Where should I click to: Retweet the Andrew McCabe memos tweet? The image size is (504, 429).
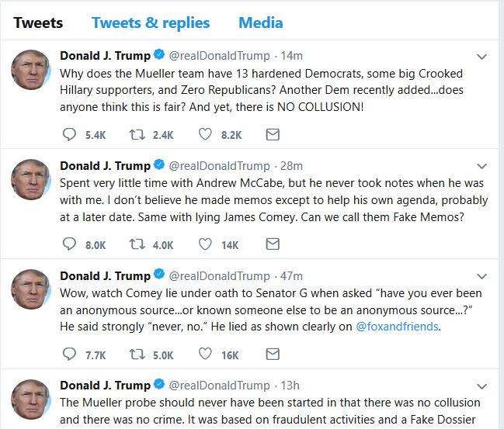pyautogui.click(x=138, y=244)
